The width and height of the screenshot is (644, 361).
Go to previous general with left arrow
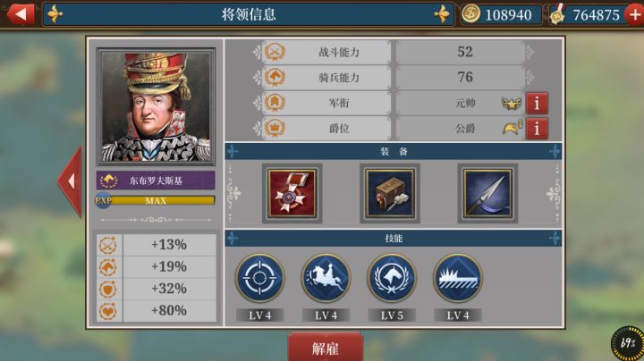coord(71,181)
